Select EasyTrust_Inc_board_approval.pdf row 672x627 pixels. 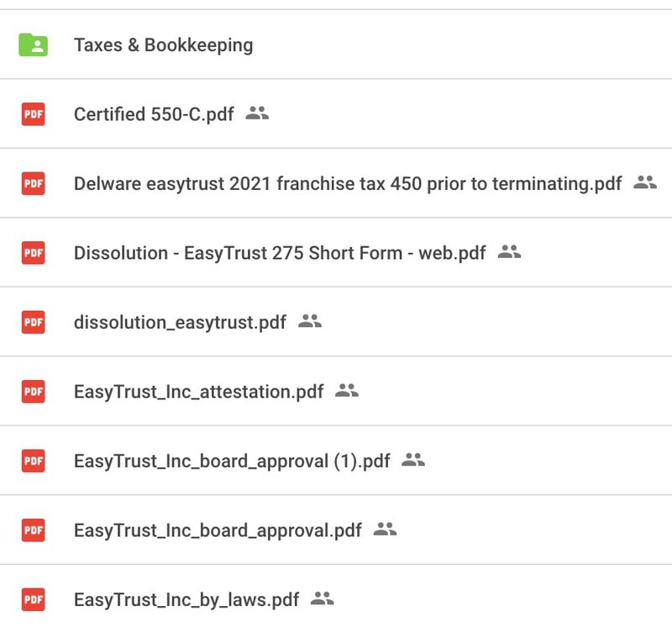[336, 530]
